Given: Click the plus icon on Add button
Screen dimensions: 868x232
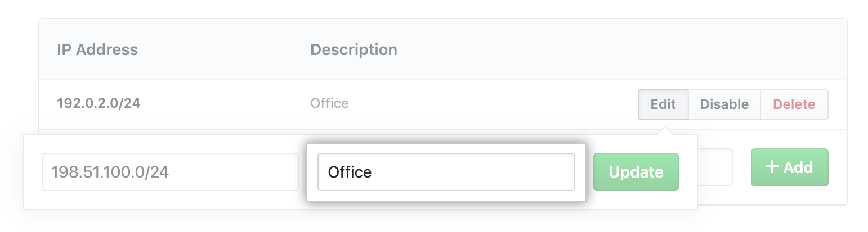Looking at the screenshot, I should pyautogui.click(x=772, y=167).
